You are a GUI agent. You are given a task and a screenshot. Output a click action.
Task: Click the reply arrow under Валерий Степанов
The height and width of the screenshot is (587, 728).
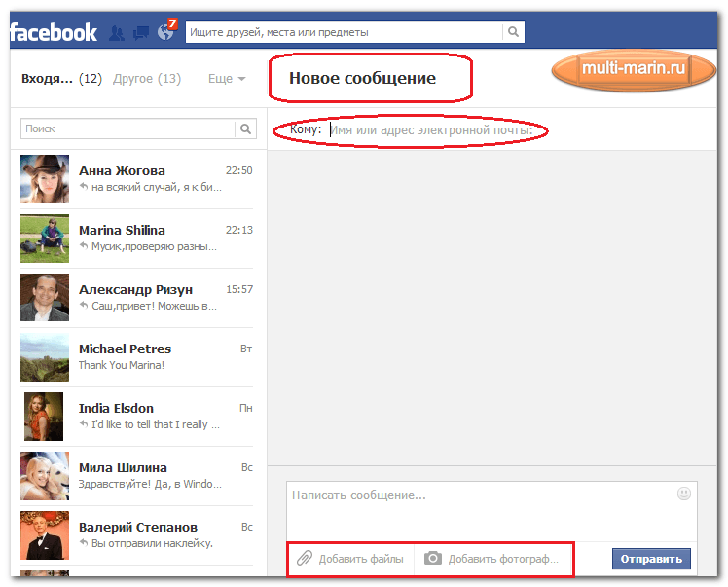tap(84, 542)
